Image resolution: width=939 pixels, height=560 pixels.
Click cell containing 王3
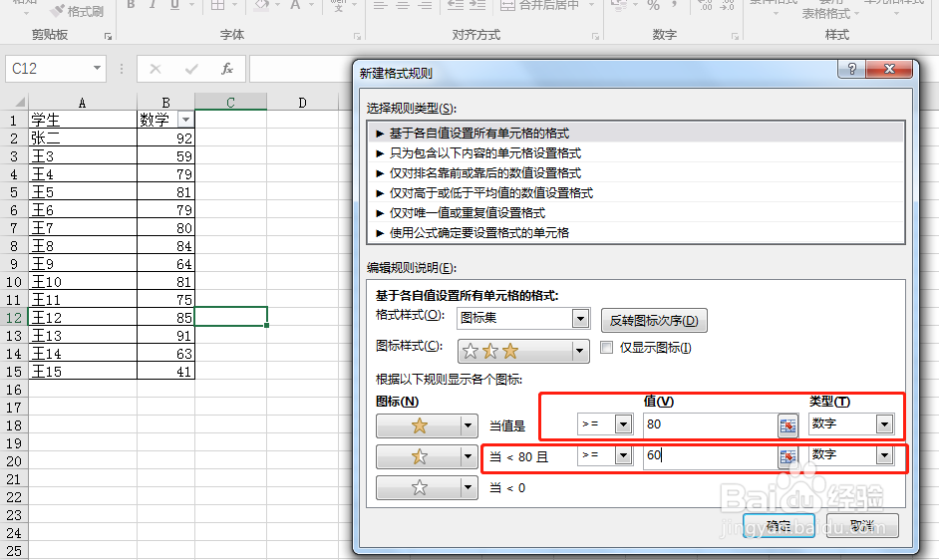coord(83,155)
